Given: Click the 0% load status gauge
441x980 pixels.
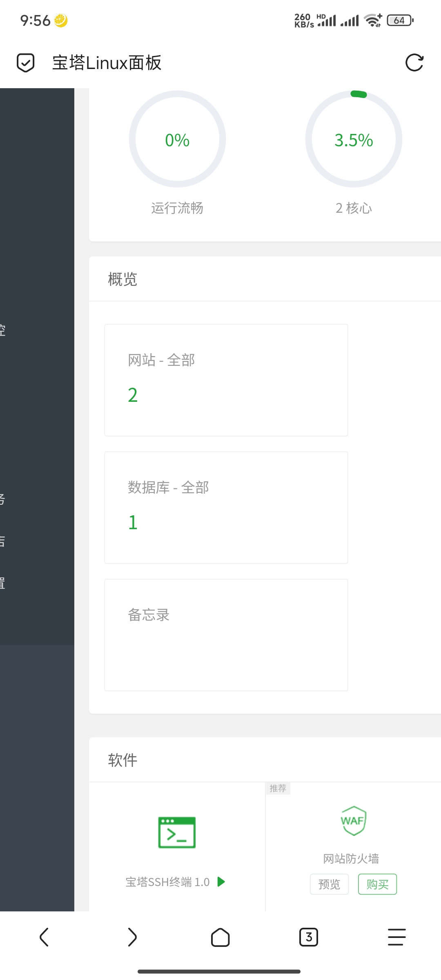Looking at the screenshot, I should pyautogui.click(x=177, y=139).
